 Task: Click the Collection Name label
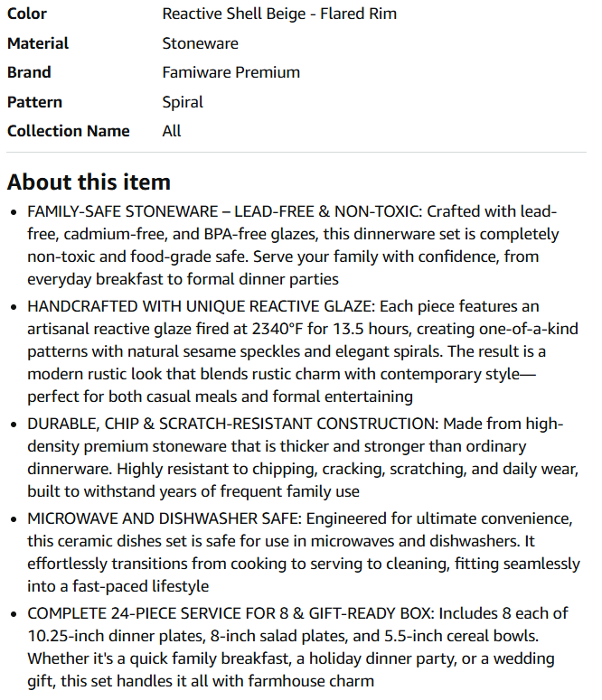(x=69, y=131)
